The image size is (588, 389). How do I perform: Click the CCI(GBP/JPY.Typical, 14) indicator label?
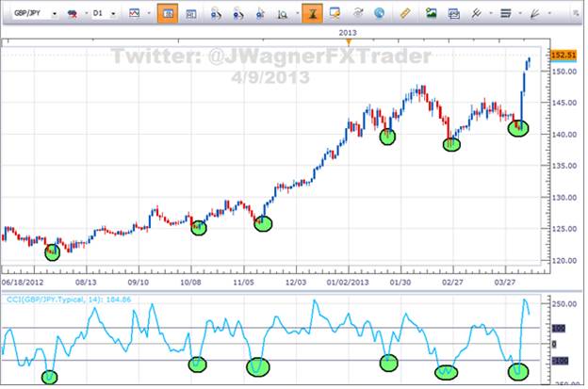pos(66,298)
